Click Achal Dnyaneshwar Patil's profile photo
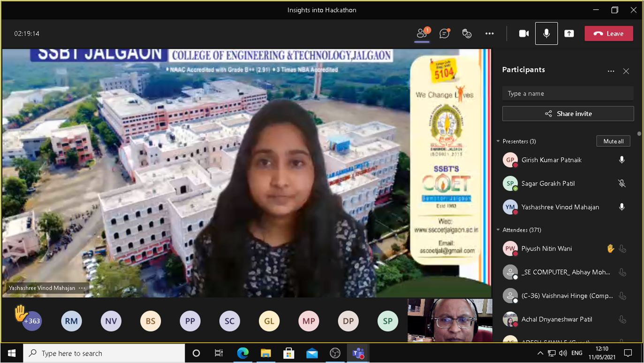 [x=510, y=319]
